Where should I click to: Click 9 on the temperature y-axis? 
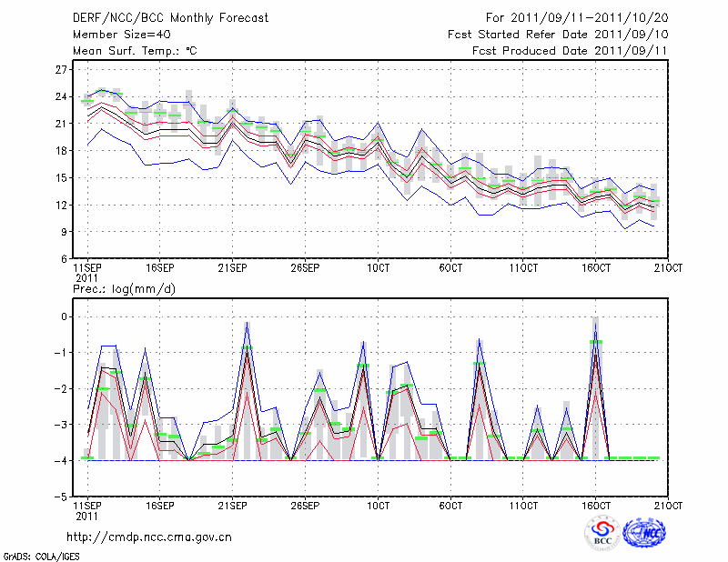[x=64, y=232]
